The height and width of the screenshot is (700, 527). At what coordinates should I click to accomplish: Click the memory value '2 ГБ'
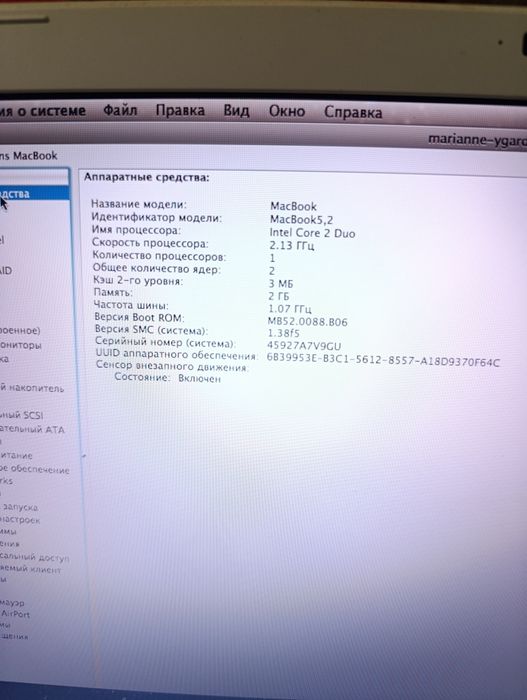click(x=279, y=296)
